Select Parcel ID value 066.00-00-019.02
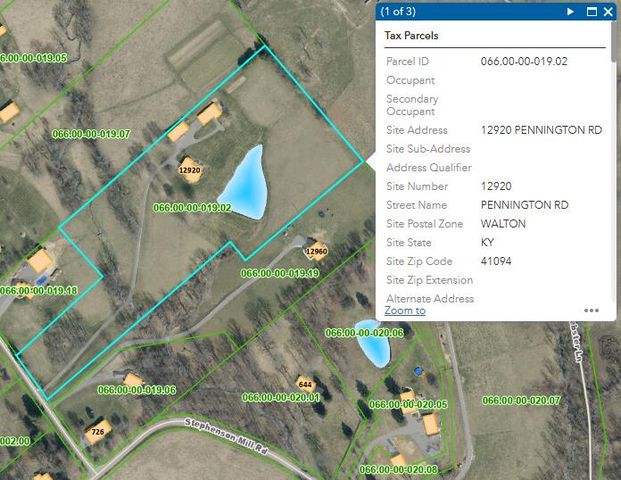This screenshot has width=621, height=480. click(524, 61)
